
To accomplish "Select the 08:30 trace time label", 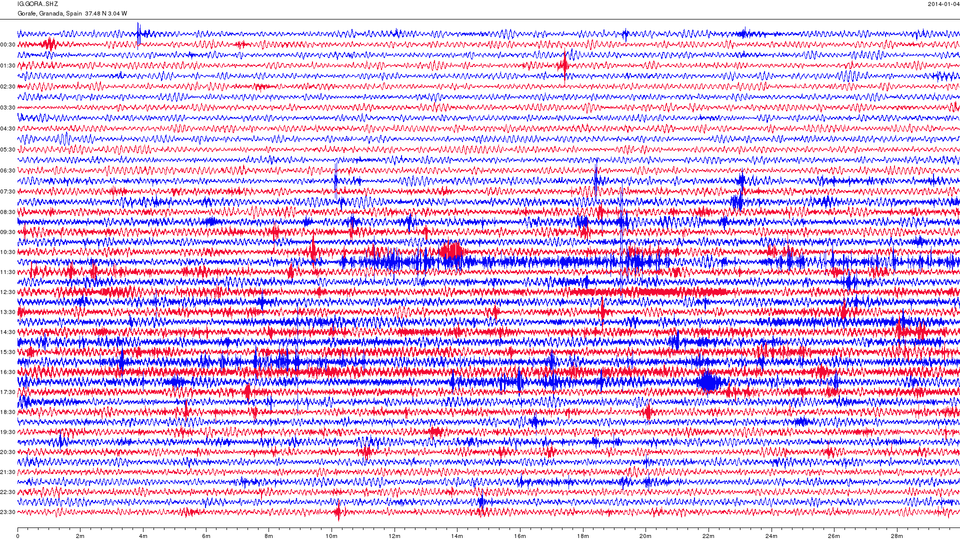I will [7, 212].
